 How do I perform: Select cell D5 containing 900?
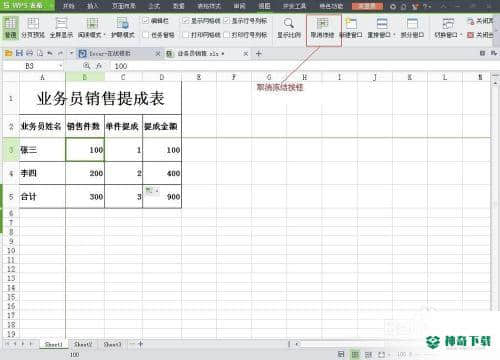pyautogui.click(x=162, y=197)
